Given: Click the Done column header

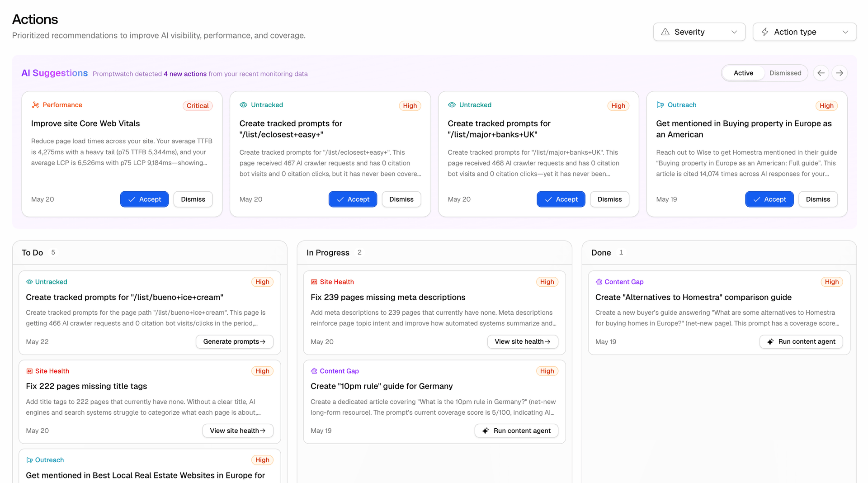Looking at the screenshot, I should coord(719,252).
